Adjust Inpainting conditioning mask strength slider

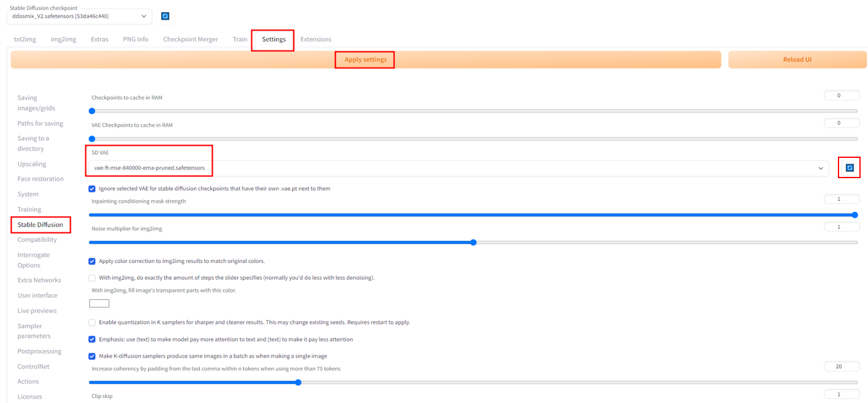[473, 215]
